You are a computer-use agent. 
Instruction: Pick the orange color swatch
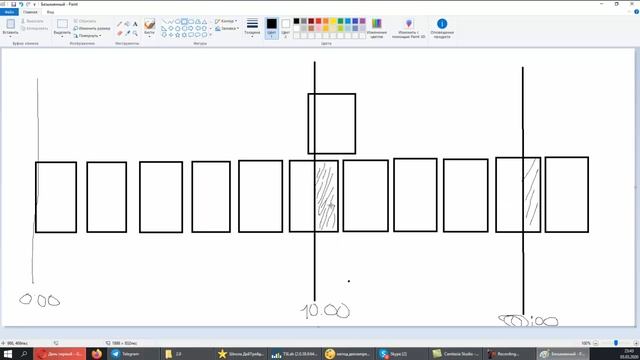(x=326, y=21)
